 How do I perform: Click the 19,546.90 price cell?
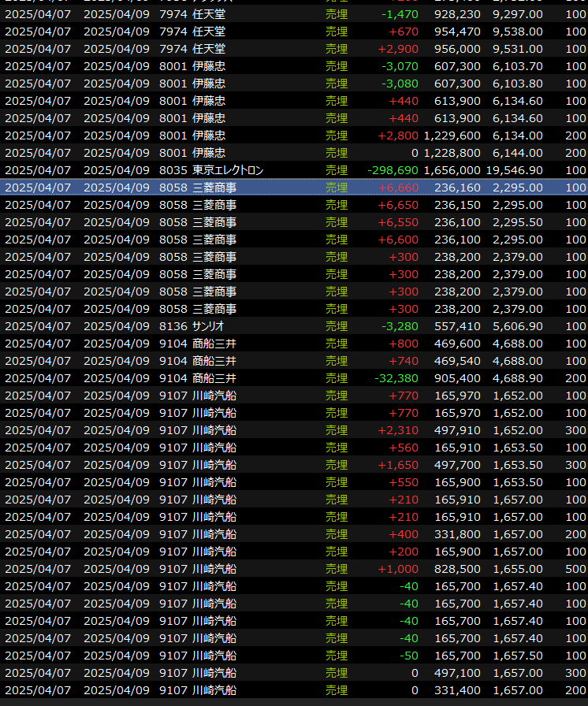pos(518,170)
